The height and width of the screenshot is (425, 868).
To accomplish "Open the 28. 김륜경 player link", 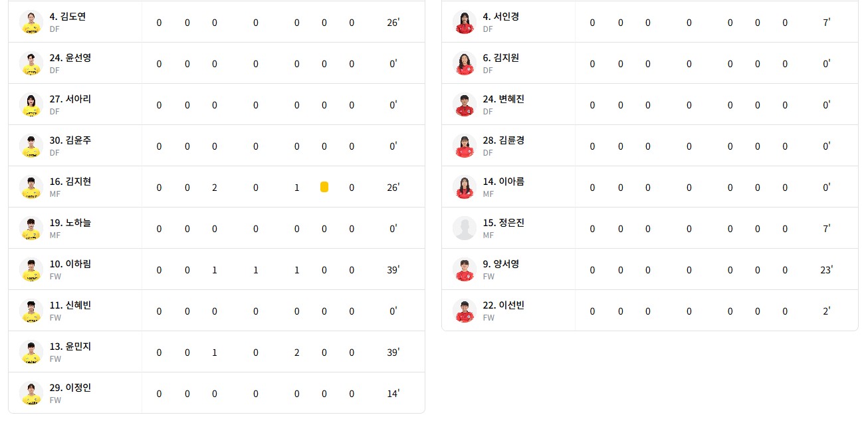I will (x=503, y=140).
